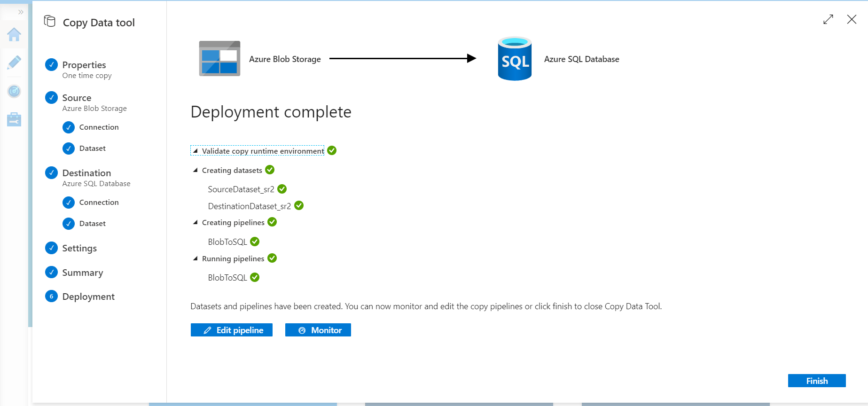Click green check next to DestinationDataset_sr2
Image resolution: width=868 pixels, height=406 pixels.
point(299,205)
